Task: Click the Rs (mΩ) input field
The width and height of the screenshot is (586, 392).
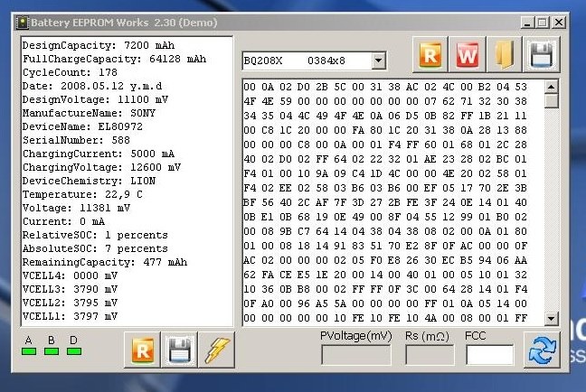Action: pyautogui.click(x=430, y=355)
